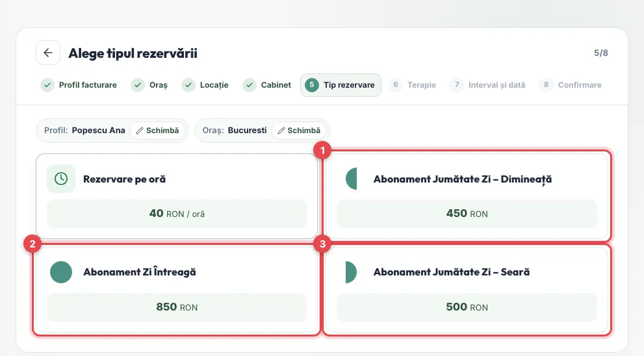Choose the Rezervare pe oră option

tap(177, 196)
